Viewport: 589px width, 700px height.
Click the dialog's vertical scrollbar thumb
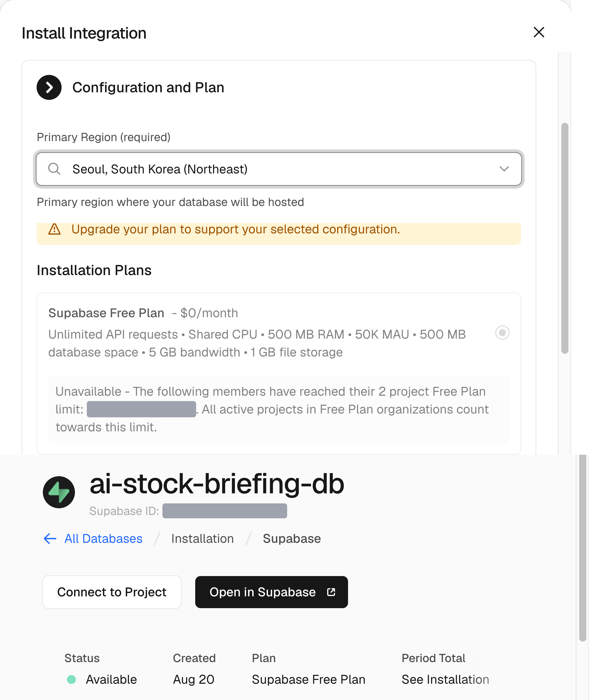(565, 238)
